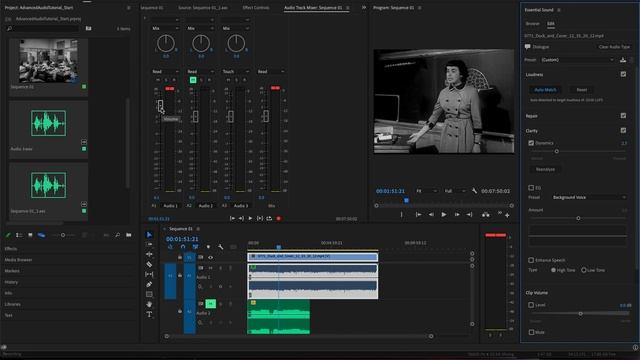Image resolution: width=640 pixels, height=360 pixels.
Task: Go to In point in Program monitor
Action: [418, 215]
